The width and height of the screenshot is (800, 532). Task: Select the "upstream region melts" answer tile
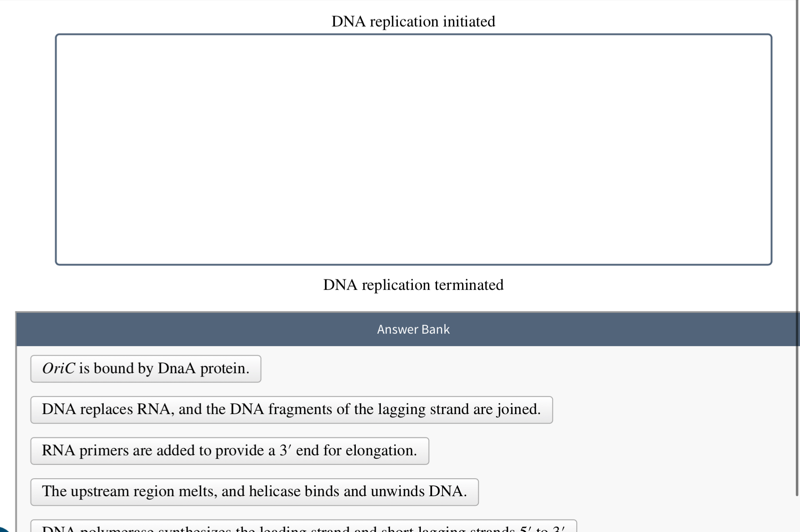pyautogui.click(x=254, y=492)
